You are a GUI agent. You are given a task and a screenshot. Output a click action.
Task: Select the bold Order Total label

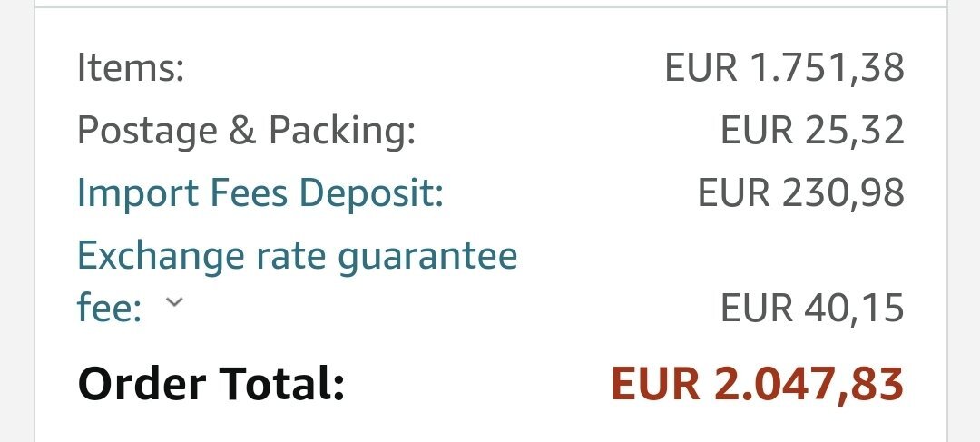[211, 383]
